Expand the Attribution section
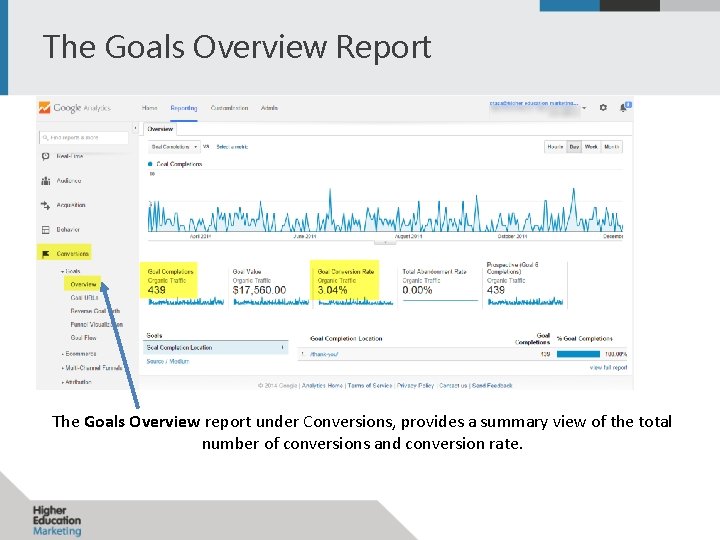The height and width of the screenshot is (540, 720). (x=76, y=382)
